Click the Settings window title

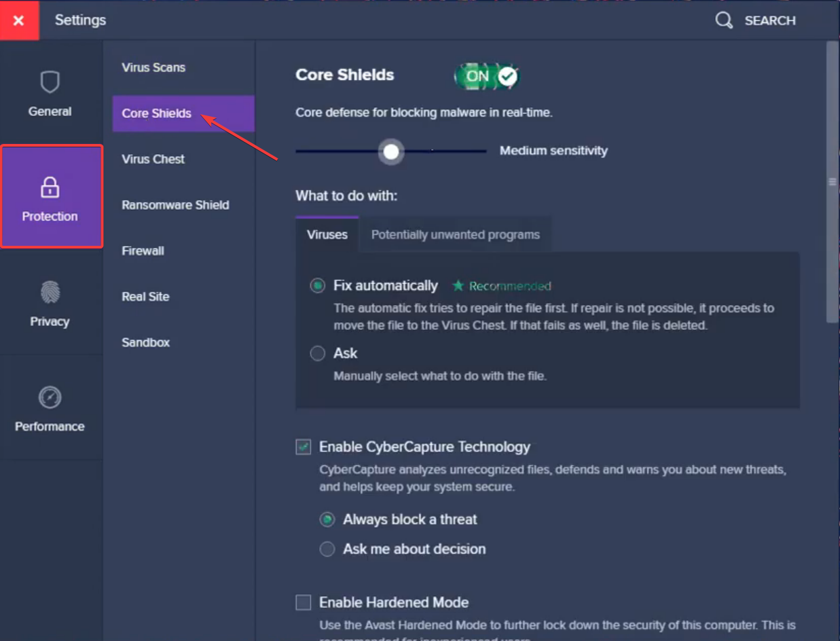click(80, 20)
